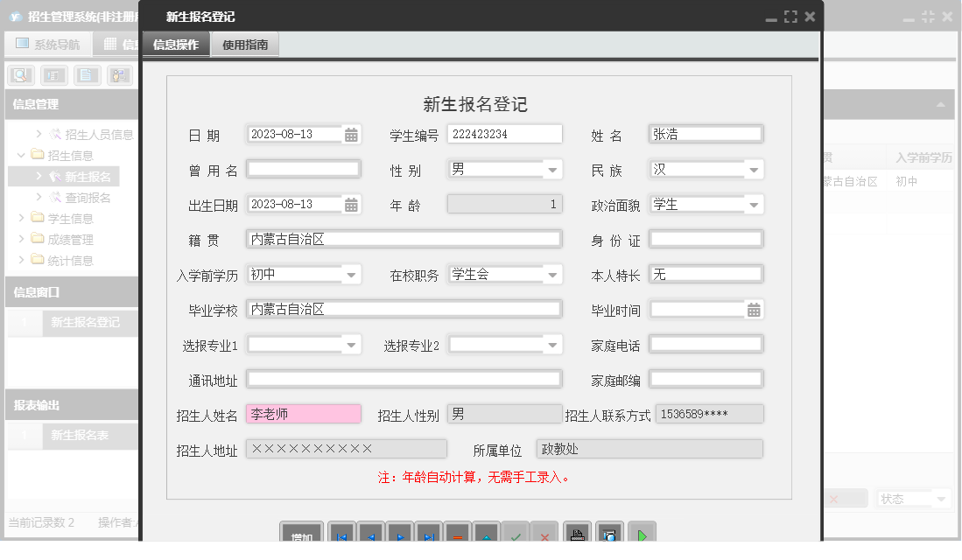Image resolution: width=962 pixels, height=560 pixels.
Task: Jump to the last record navigation icon
Action: tap(429, 534)
